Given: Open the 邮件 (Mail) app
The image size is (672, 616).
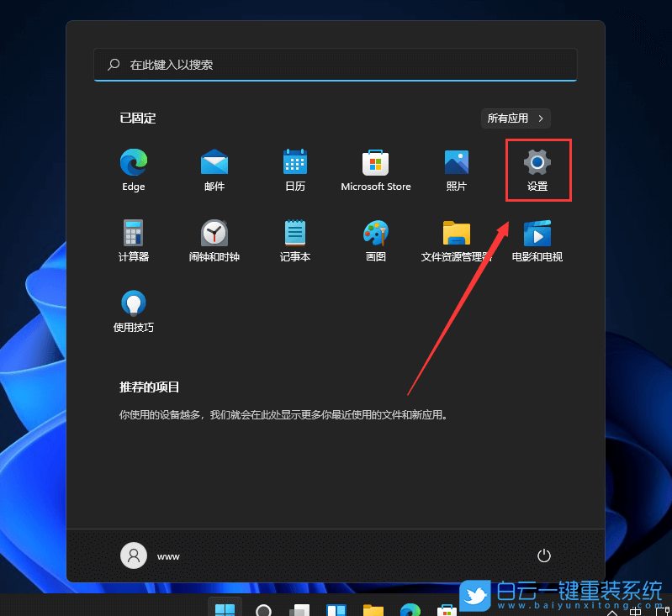Looking at the screenshot, I should pos(214,170).
